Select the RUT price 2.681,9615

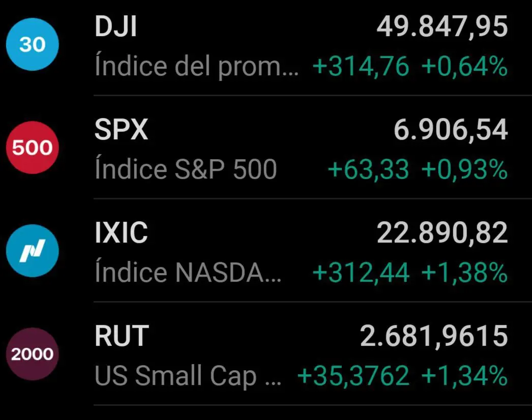point(434,336)
